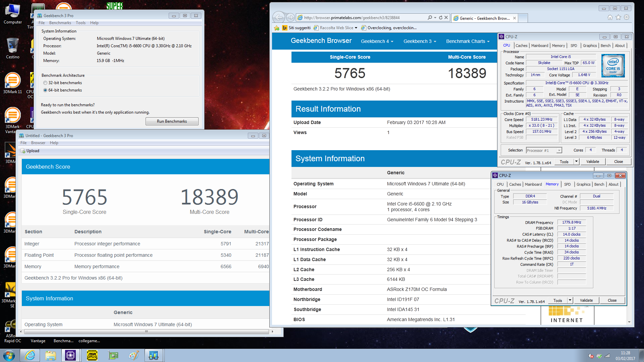The image size is (644, 362).
Task: Expand the Benchmark Charts dropdown
Action: [468, 41]
